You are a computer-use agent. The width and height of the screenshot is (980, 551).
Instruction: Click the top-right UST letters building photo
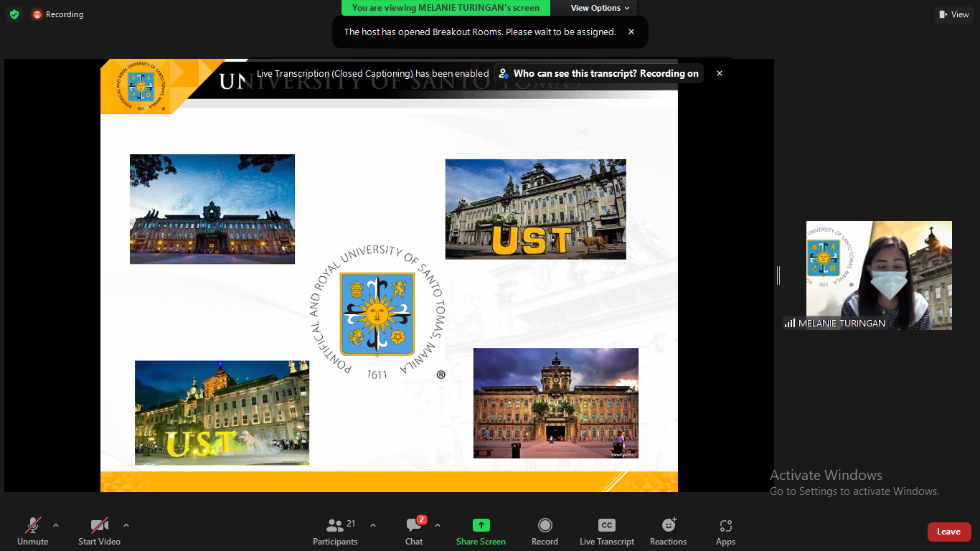536,209
